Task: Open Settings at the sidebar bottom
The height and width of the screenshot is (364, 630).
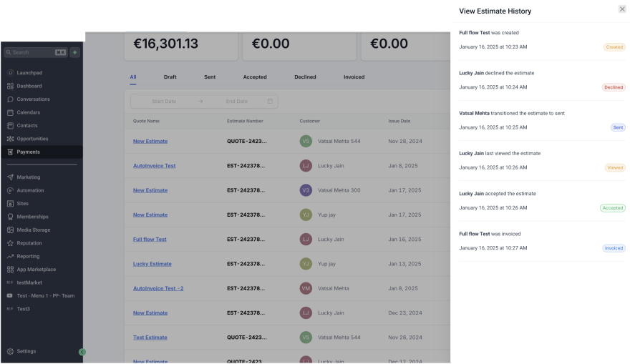Action: point(26,351)
